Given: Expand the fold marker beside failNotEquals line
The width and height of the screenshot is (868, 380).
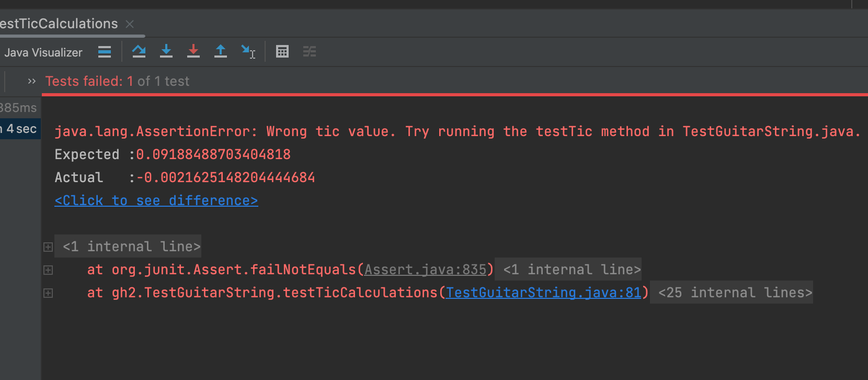Looking at the screenshot, I should 48,270.
